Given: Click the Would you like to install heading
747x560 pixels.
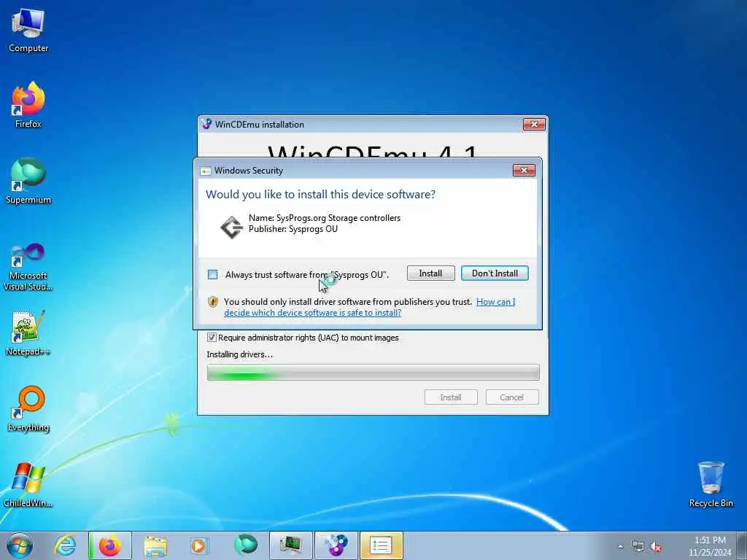Looking at the screenshot, I should (320, 194).
